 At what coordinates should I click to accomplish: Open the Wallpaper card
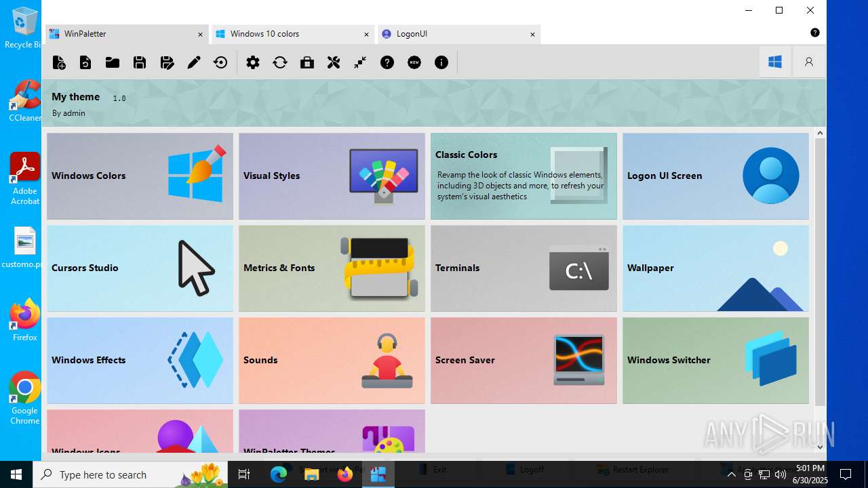point(715,268)
